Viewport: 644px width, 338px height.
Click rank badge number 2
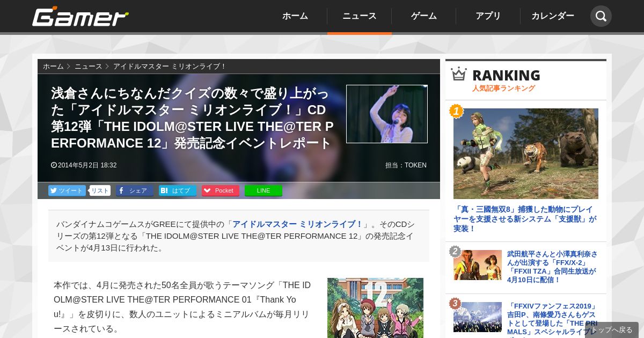click(455, 251)
